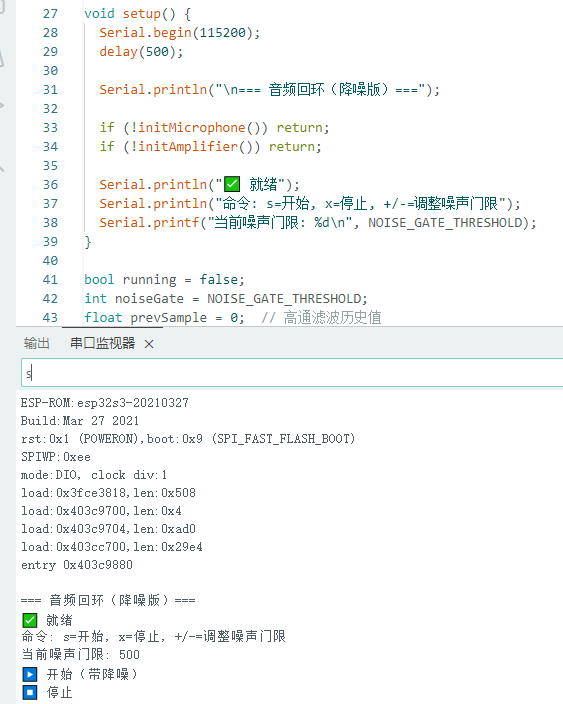Click 'load:0x403c9704,len:0xad0' output line

[108, 528]
